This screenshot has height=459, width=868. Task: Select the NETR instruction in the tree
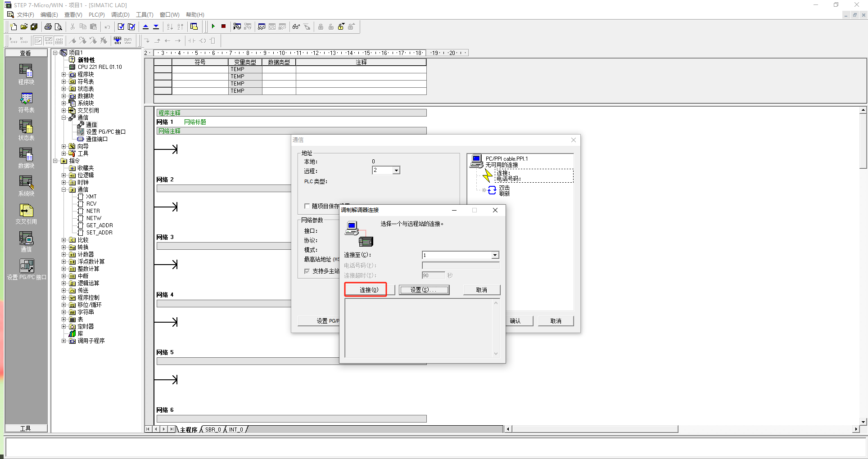pos(93,211)
